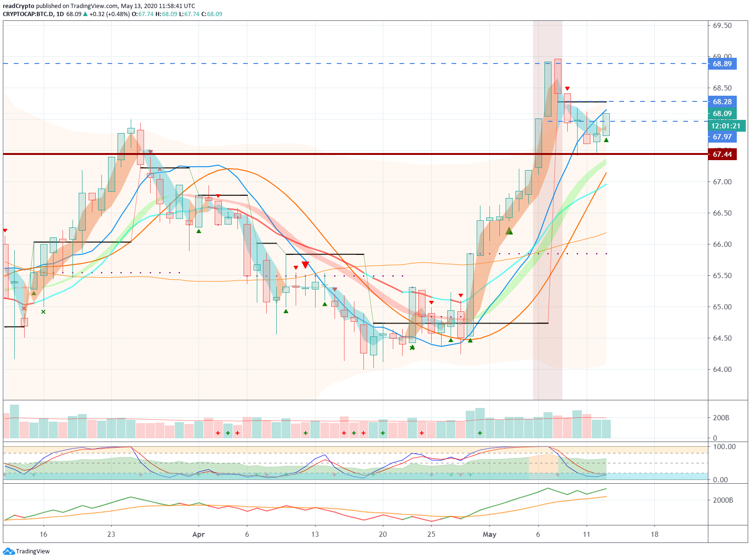Screen dimensions: 751x560
Task: Click the green X marker near March 16
Action: point(44,312)
